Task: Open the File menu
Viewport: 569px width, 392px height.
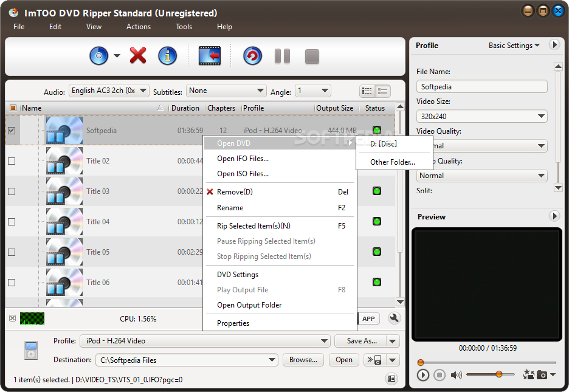Action: pyautogui.click(x=19, y=27)
